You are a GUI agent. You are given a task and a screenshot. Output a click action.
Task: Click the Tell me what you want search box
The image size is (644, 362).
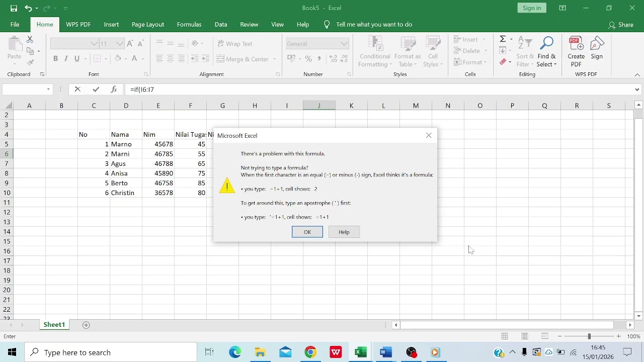click(374, 24)
